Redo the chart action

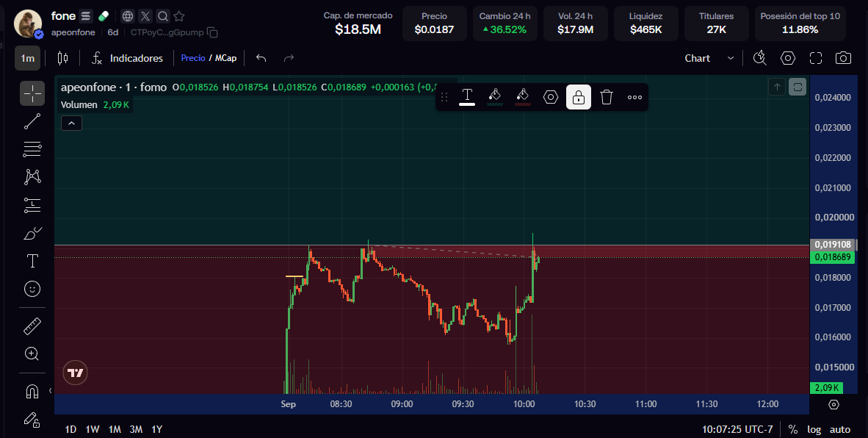[289, 58]
